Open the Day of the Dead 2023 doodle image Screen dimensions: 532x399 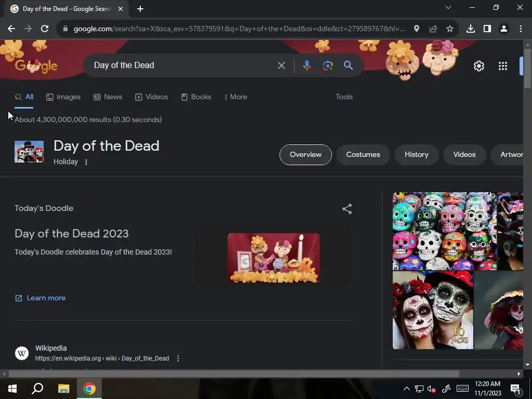(273, 258)
